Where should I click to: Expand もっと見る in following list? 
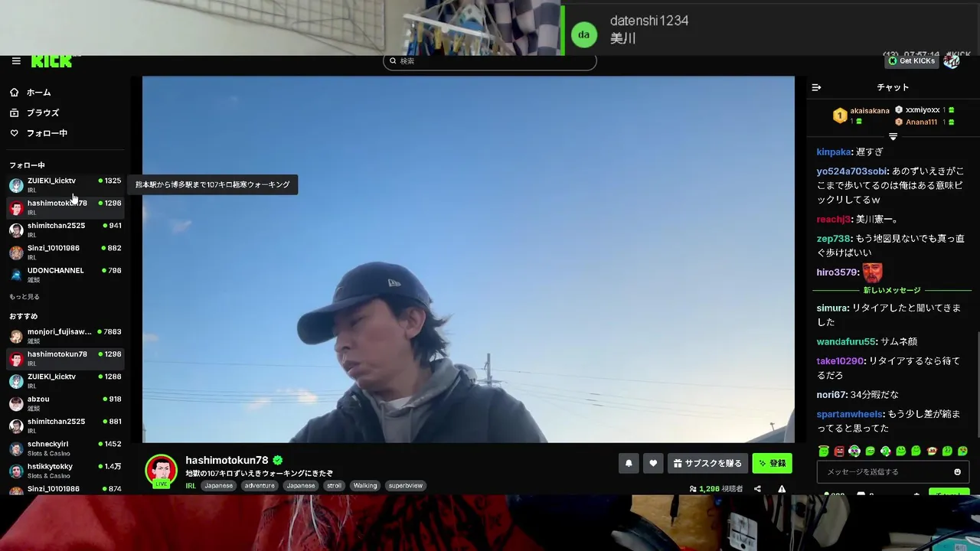pos(24,297)
